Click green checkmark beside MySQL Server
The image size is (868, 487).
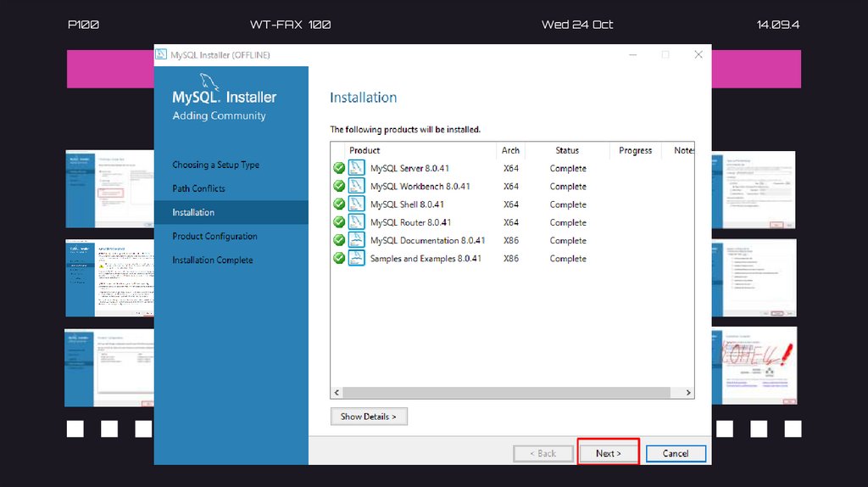pyautogui.click(x=339, y=168)
